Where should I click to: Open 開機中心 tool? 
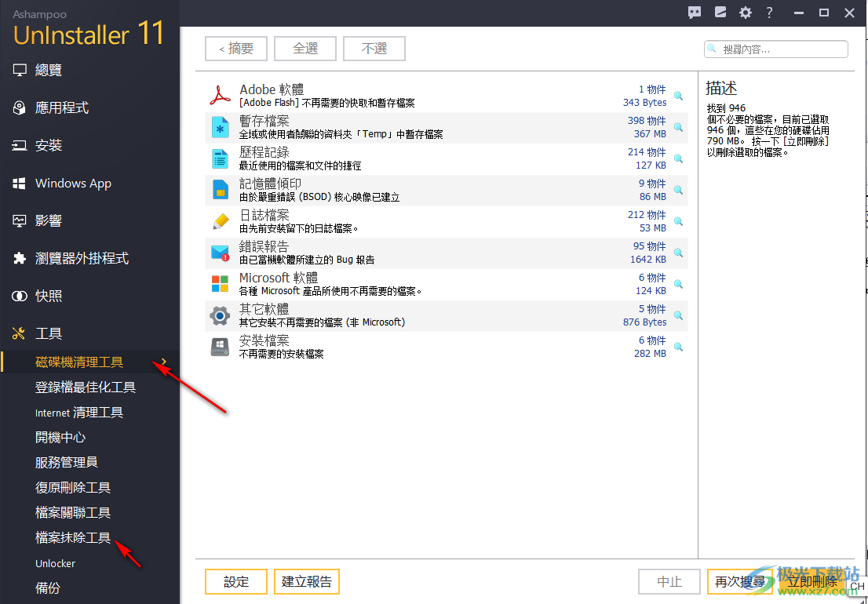pyautogui.click(x=60, y=438)
